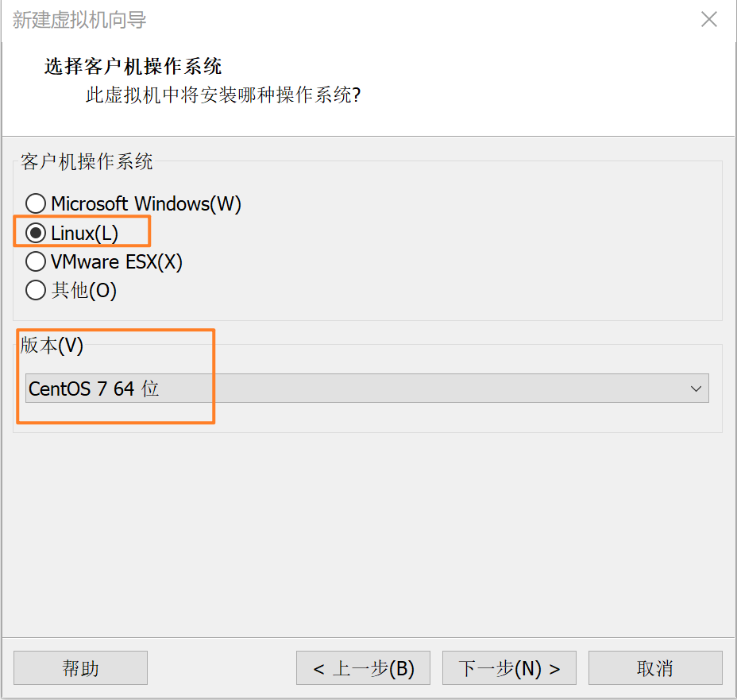Click the VMware ESX(X) label text

pos(117,262)
